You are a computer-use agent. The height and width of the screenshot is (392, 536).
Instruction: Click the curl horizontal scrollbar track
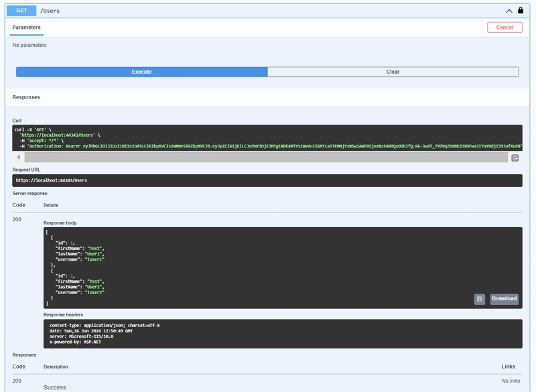tap(268, 157)
